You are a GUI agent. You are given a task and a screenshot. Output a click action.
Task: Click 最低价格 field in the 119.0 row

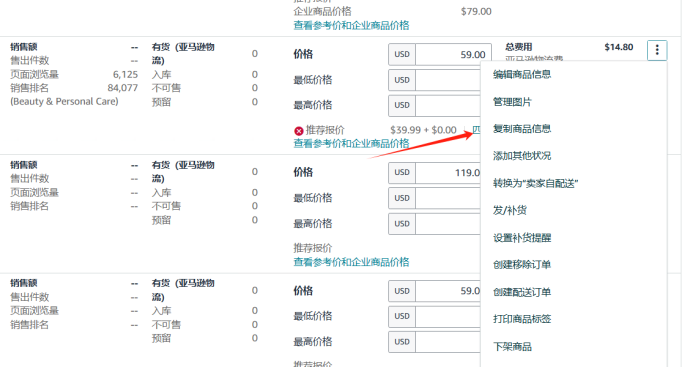448,198
